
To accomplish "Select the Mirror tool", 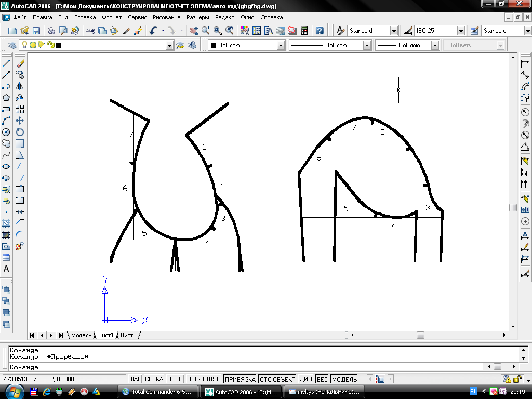I will (x=20, y=86).
